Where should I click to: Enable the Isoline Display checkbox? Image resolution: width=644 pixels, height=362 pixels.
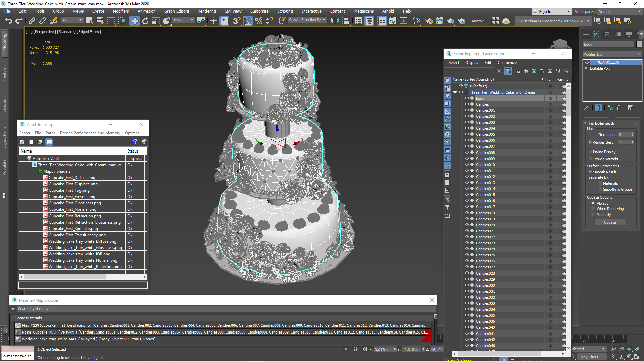(x=590, y=152)
